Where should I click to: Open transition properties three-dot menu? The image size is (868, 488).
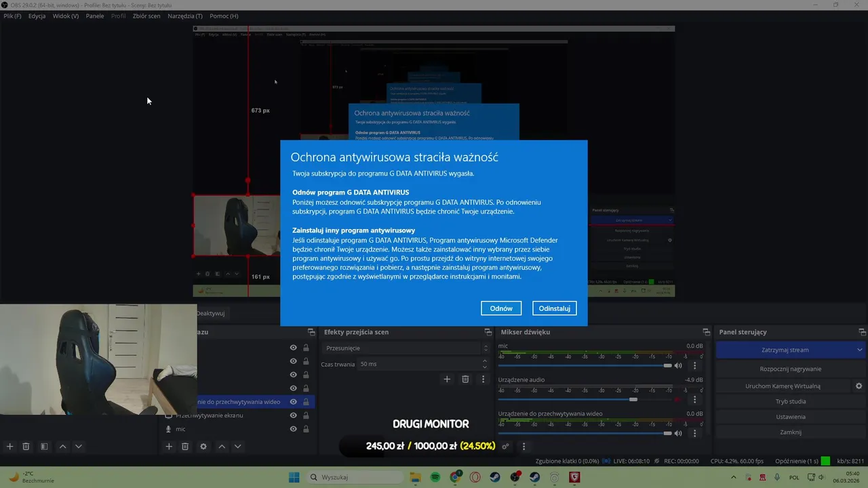484,379
